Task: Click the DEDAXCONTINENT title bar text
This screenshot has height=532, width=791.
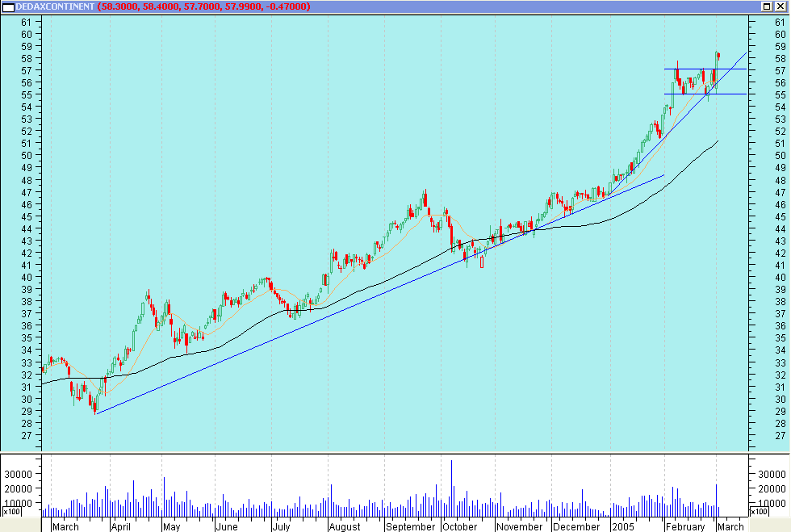Action: click(55, 6)
